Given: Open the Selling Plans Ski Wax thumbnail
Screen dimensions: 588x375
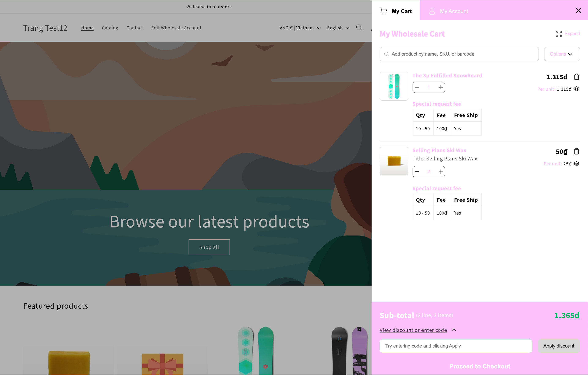Looking at the screenshot, I should pyautogui.click(x=394, y=161).
